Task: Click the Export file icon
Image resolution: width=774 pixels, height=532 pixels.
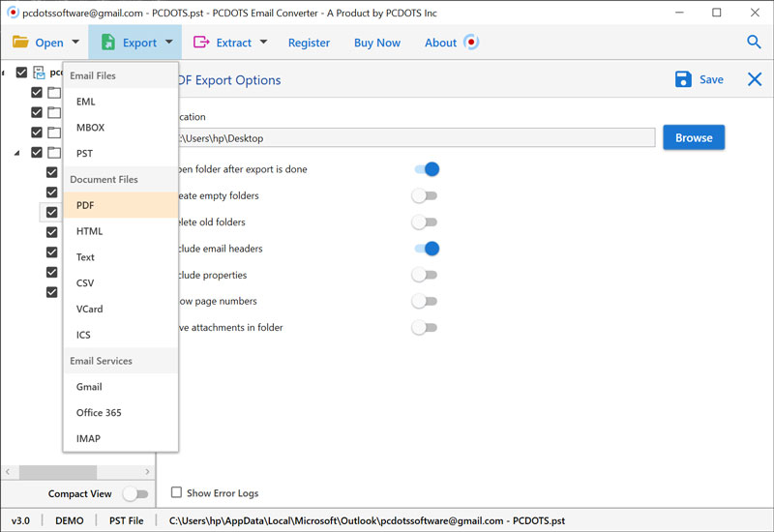Action: [107, 43]
